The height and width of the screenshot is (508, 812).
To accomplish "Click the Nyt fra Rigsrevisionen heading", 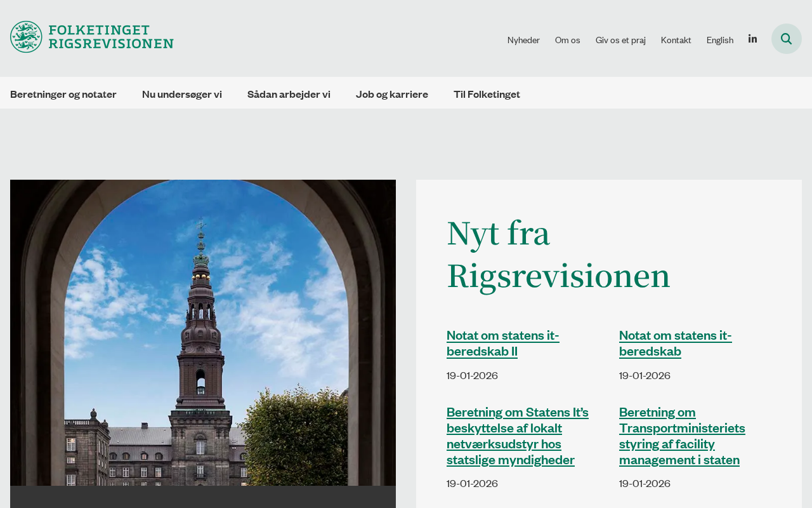I will 558,254.
